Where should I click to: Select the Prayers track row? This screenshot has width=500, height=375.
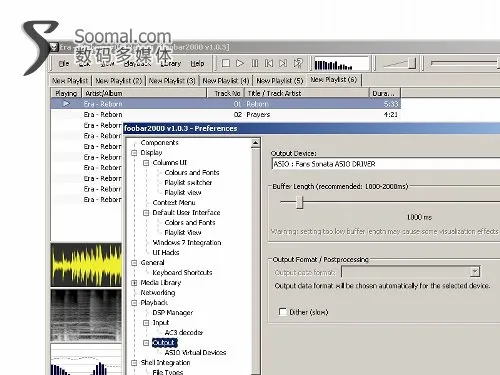point(225,114)
